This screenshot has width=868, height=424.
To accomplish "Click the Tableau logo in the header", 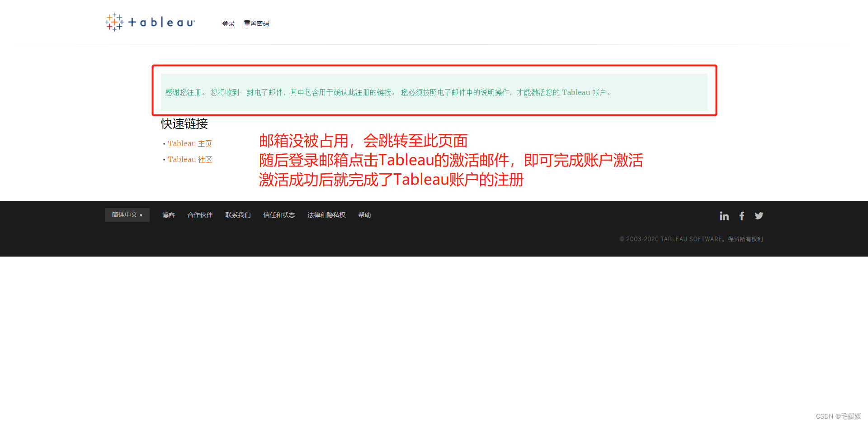I will click(150, 22).
